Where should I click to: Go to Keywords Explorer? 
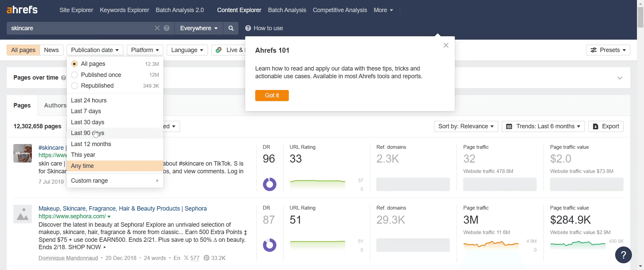[x=124, y=10]
